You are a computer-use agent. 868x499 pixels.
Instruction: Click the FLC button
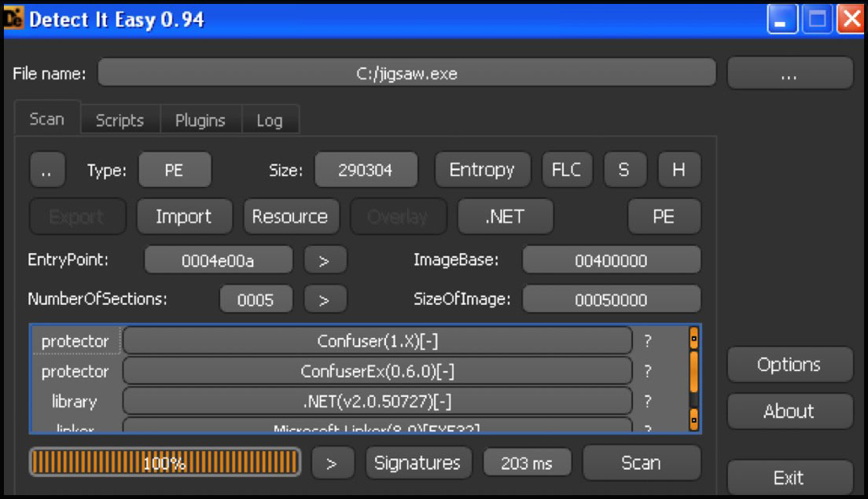[x=566, y=170]
